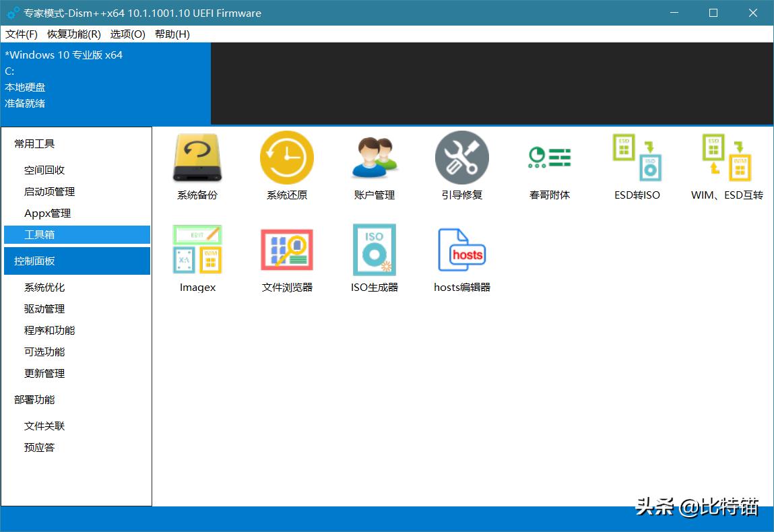
Task: Click the 控制面板 section header
Action: 77,261
